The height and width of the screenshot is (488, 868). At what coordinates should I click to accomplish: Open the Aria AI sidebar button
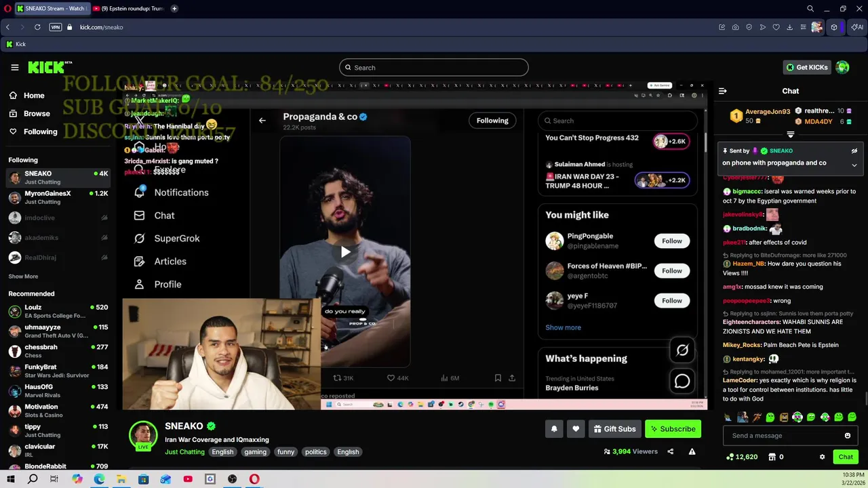point(857,27)
